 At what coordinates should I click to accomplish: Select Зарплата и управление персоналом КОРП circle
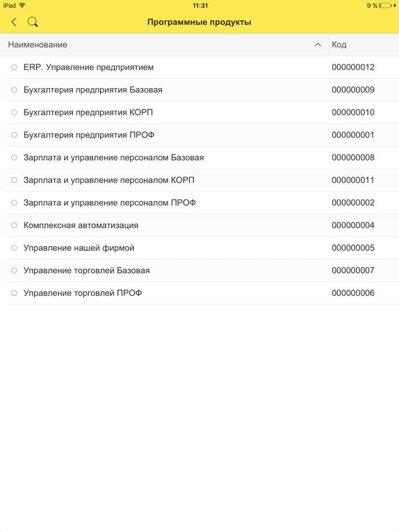pyautogui.click(x=13, y=180)
